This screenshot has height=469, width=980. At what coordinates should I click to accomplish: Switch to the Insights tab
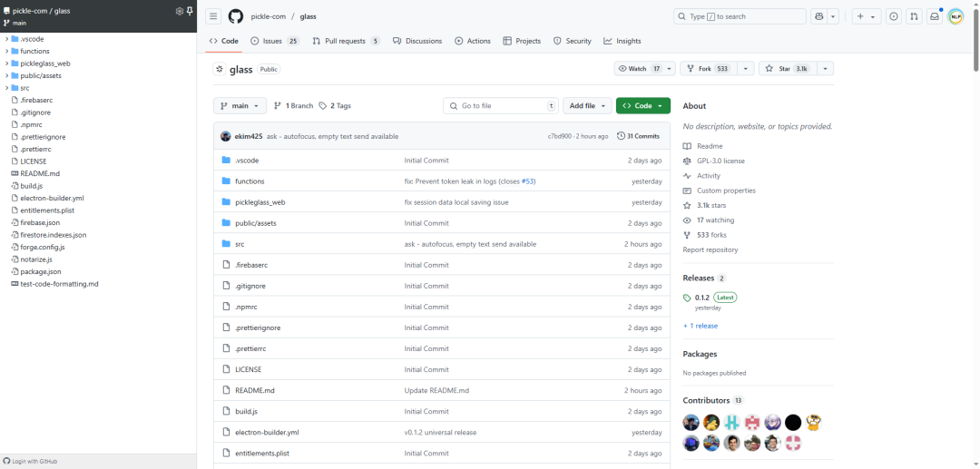pyautogui.click(x=622, y=41)
